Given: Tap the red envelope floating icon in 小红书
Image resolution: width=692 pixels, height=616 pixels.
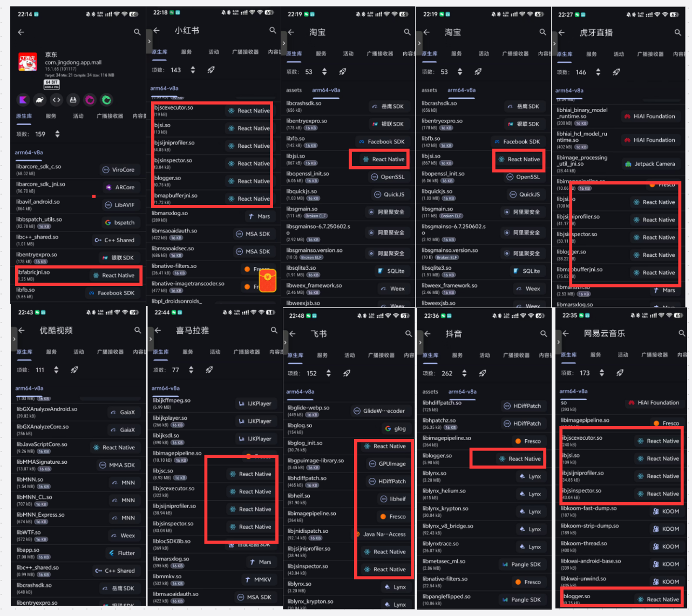Looking at the screenshot, I should (x=268, y=281).
